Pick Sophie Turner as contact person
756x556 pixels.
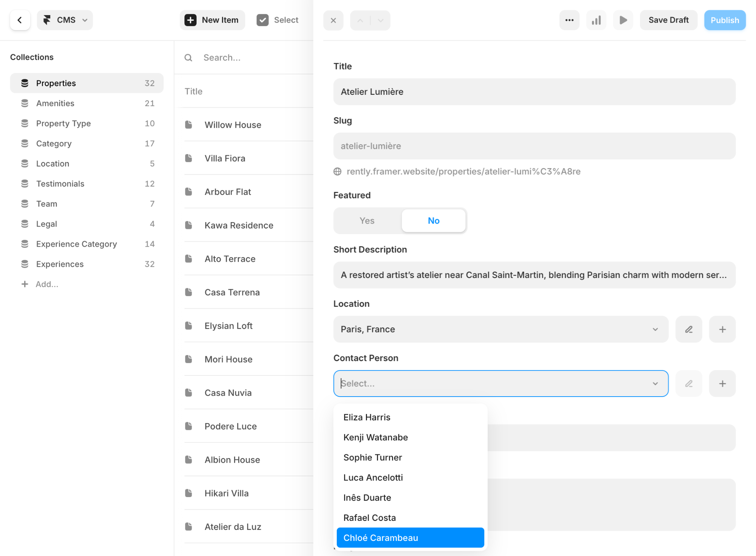pos(372,457)
